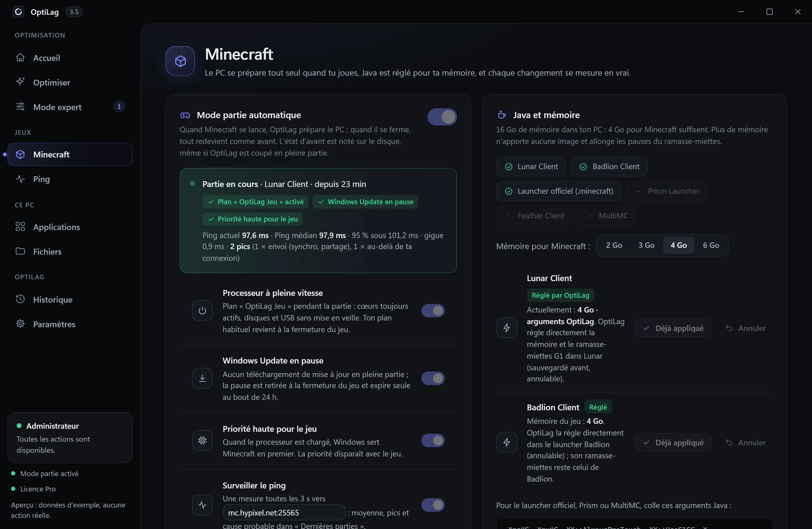
Task: Click the Applications grid icon
Action: tap(21, 227)
